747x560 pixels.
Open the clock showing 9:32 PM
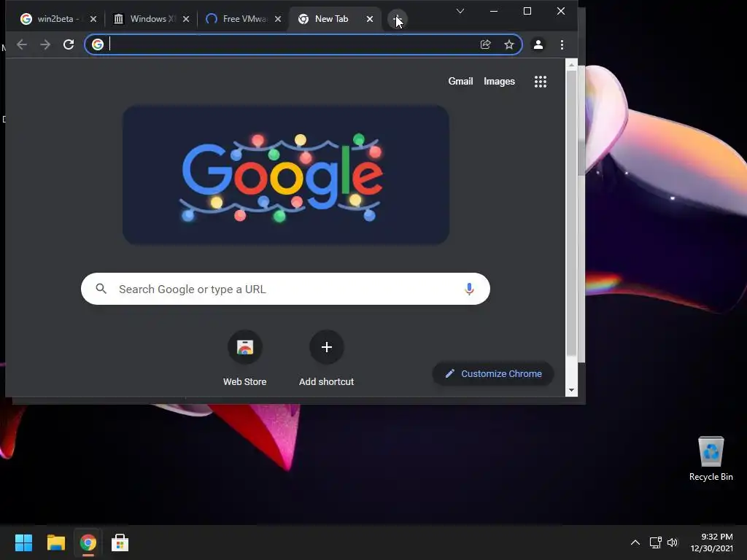pyautogui.click(x=712, y=542)
